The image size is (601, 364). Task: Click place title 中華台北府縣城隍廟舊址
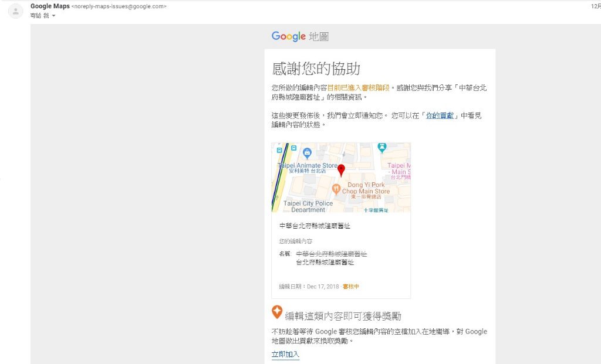[x=315, y=226]
